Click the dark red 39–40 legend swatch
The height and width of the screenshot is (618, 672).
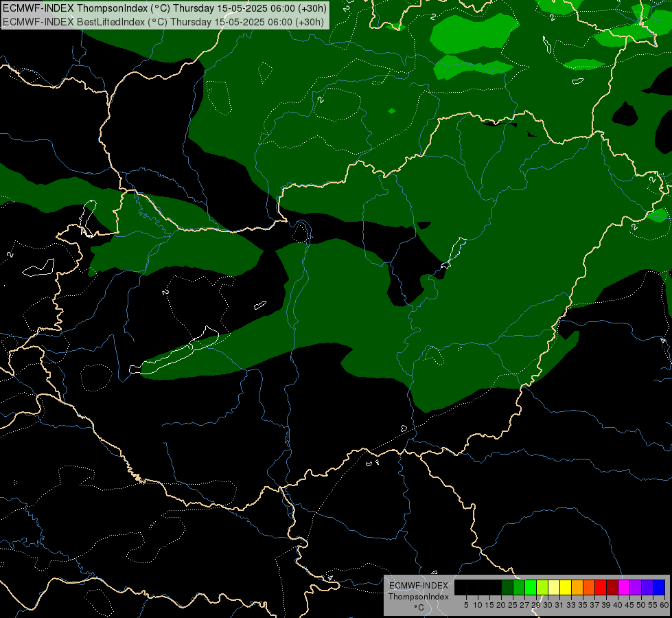pos(612,587)
